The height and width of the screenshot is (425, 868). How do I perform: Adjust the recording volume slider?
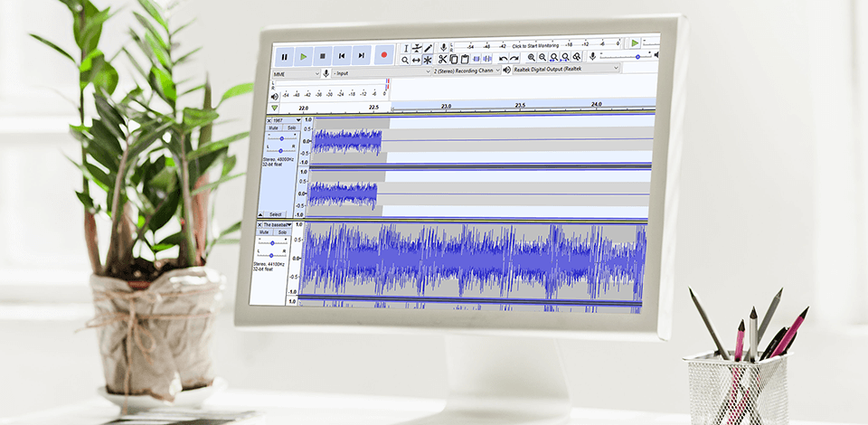point(627,56)
